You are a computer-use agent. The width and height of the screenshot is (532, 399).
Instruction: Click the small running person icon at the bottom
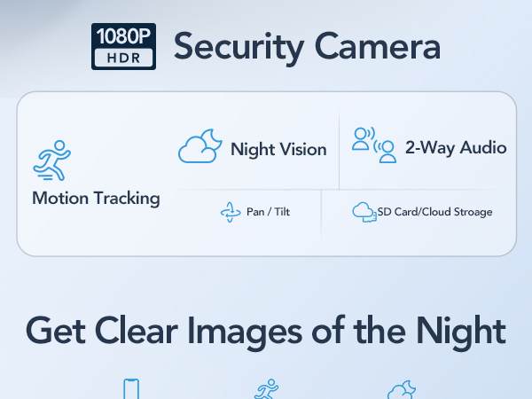tap(266, 389)
